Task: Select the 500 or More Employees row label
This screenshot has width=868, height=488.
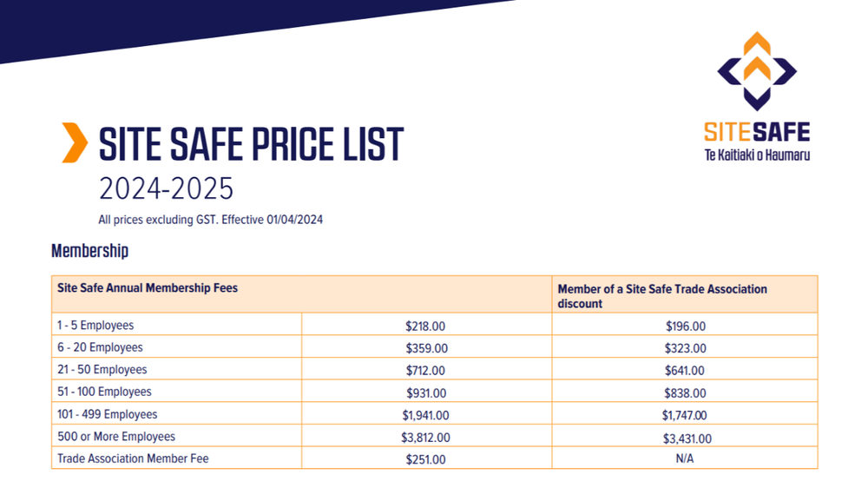Action: 116,437
